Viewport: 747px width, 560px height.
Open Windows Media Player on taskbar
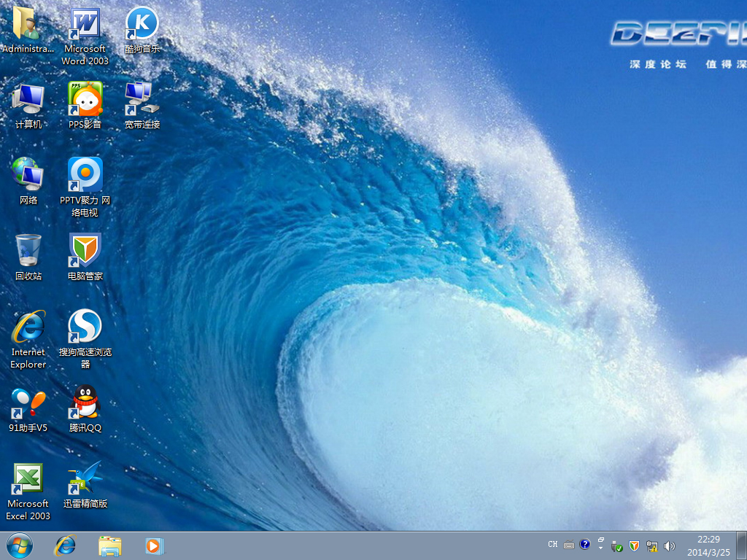pos(154,545)
